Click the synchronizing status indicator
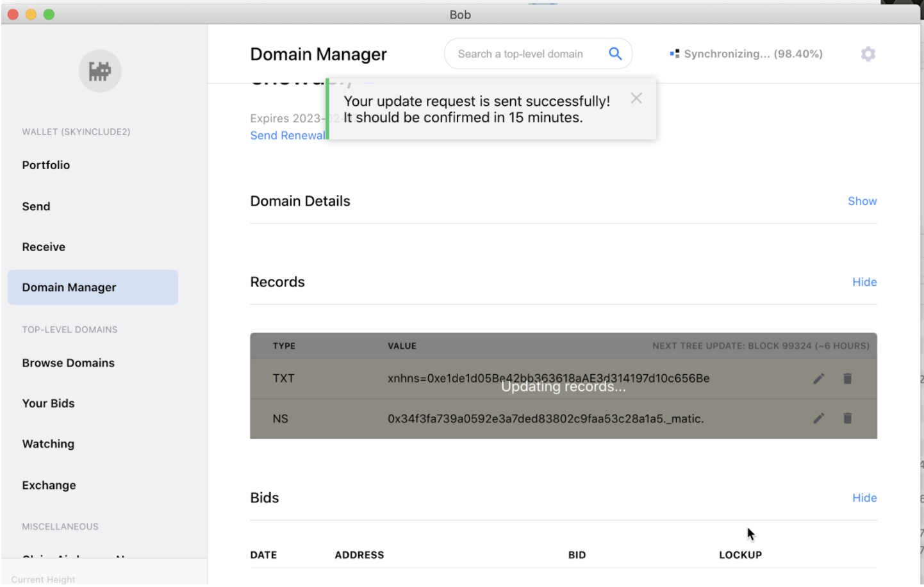Image resolution: width=924 pixels, height=587 pixels. (747, 54)
